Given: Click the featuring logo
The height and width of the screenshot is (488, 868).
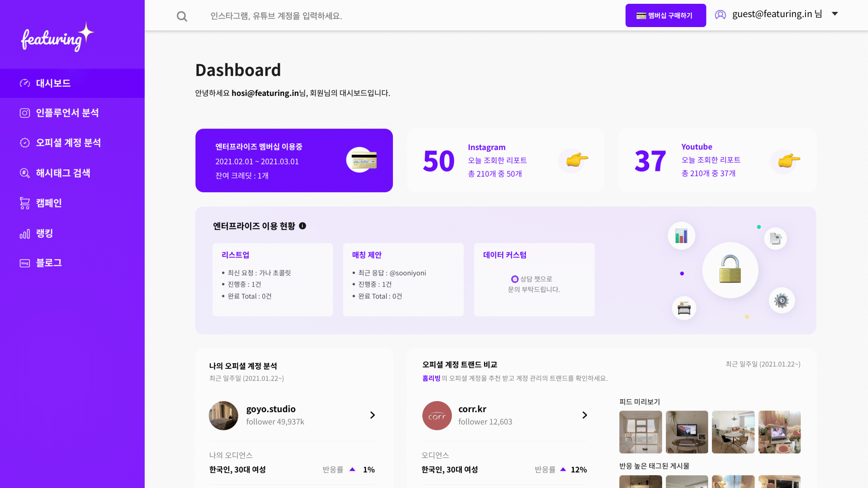Looking at the screenshot, I should coord(57,37).
